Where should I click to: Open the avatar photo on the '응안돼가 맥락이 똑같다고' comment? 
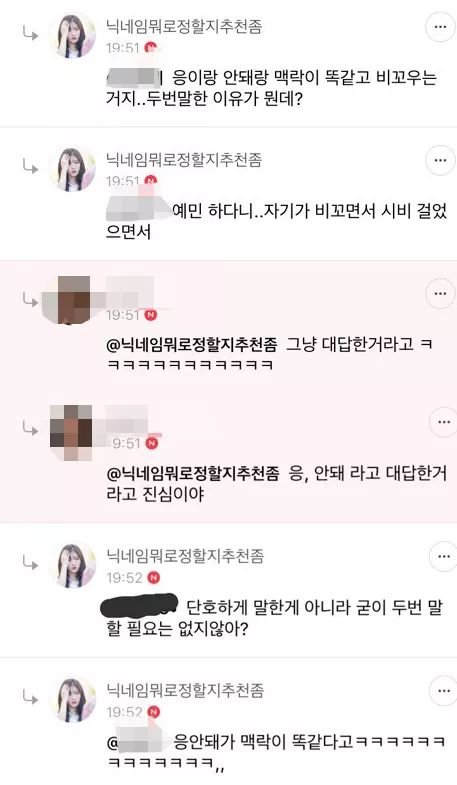(x=73, y=700)
